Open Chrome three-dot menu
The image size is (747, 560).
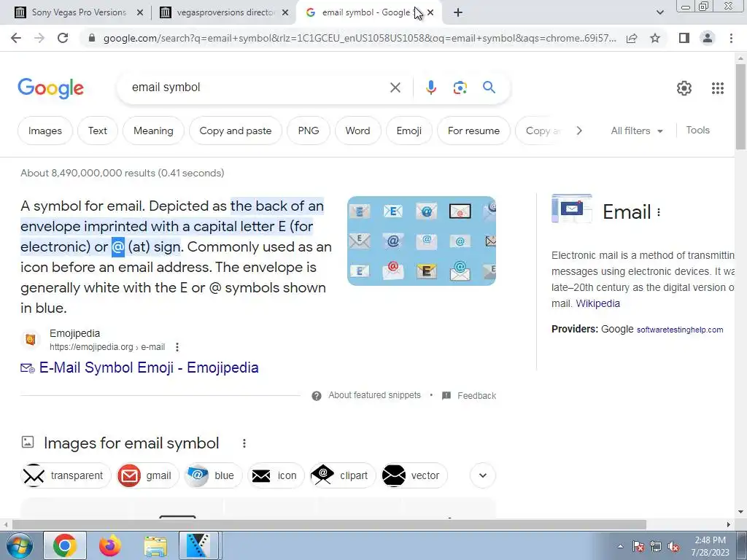(731, 38)
